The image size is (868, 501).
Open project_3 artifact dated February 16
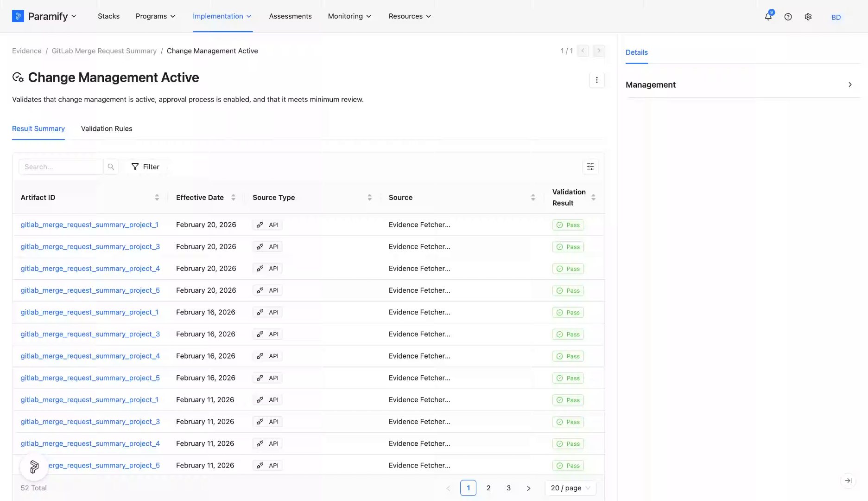coord(90,334)
